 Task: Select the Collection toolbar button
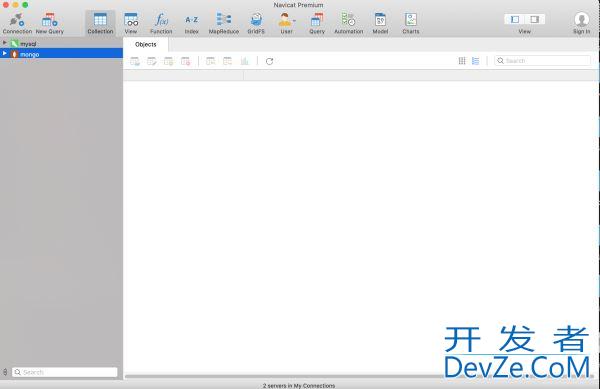100,23
